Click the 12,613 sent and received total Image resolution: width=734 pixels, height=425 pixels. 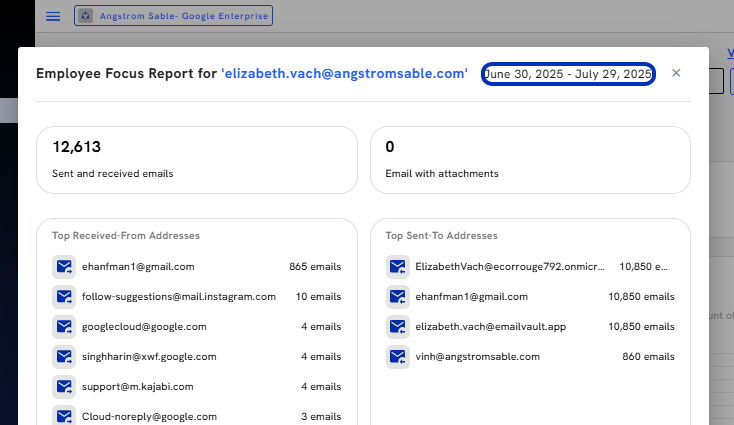77,147
